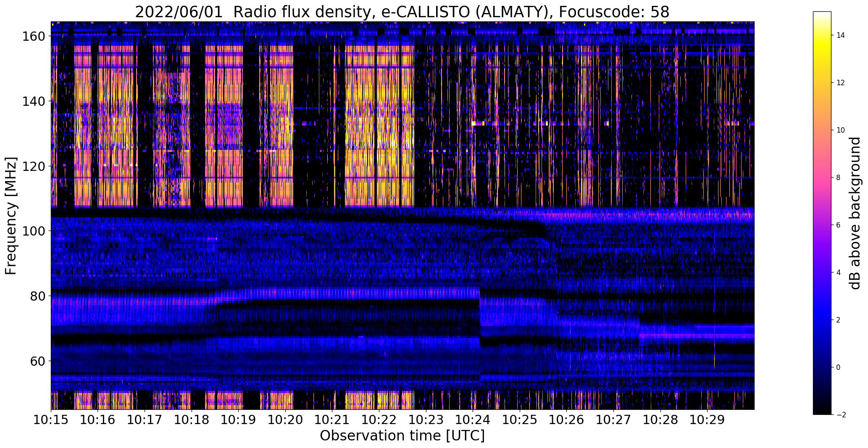
Task: Click the 10:21 time tick label
Action: click(x=332, y=420)
